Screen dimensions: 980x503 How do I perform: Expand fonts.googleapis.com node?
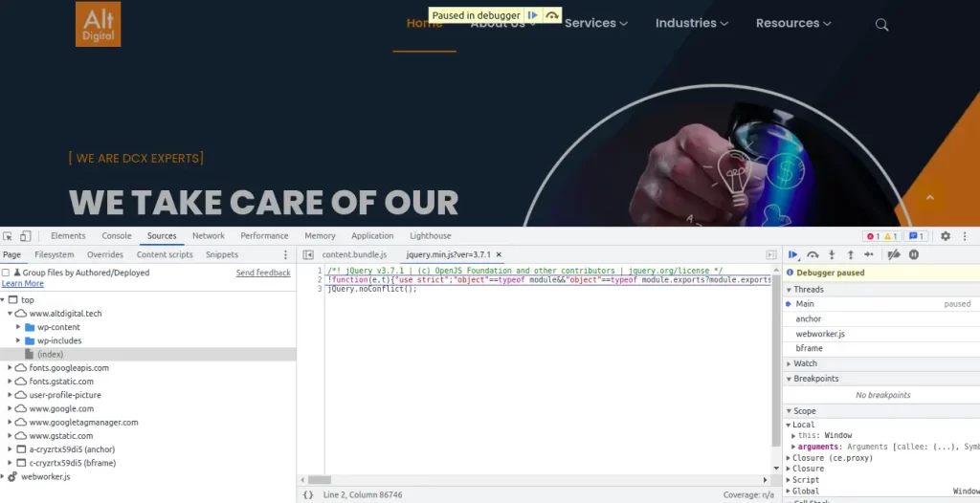[10, 368]
